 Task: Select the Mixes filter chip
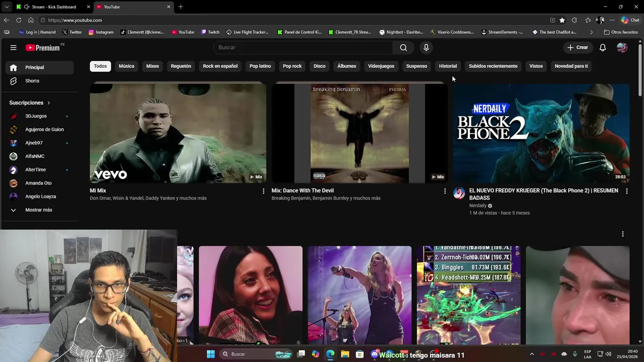(152, 66)
